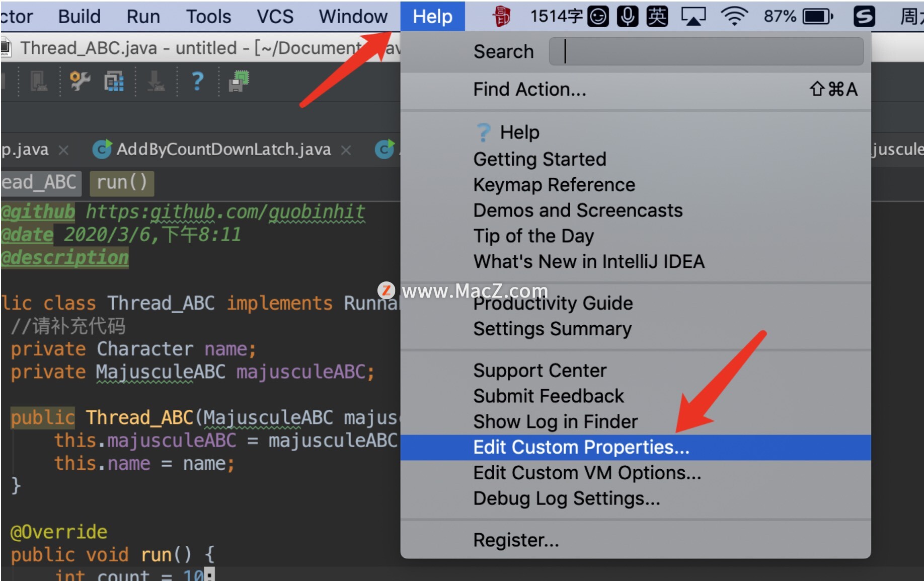Click the Help menu search field
The height and width of the screenshot is (581, 924).
(x=706, y=51)
